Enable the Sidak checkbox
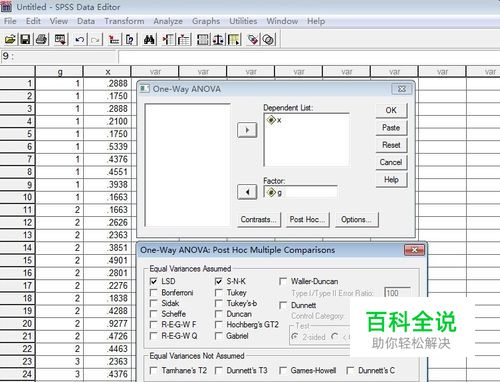The image size is (500, 382). (154, 303)
